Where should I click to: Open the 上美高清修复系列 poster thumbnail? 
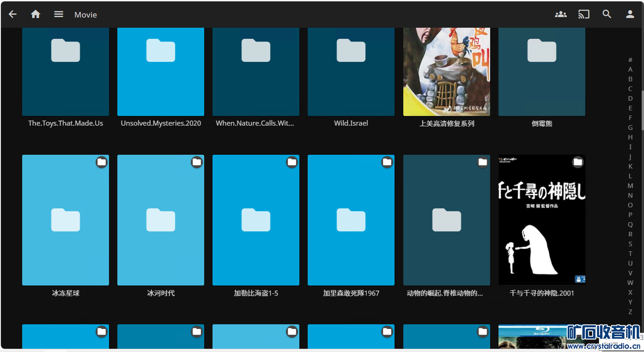tap(447, 72)
